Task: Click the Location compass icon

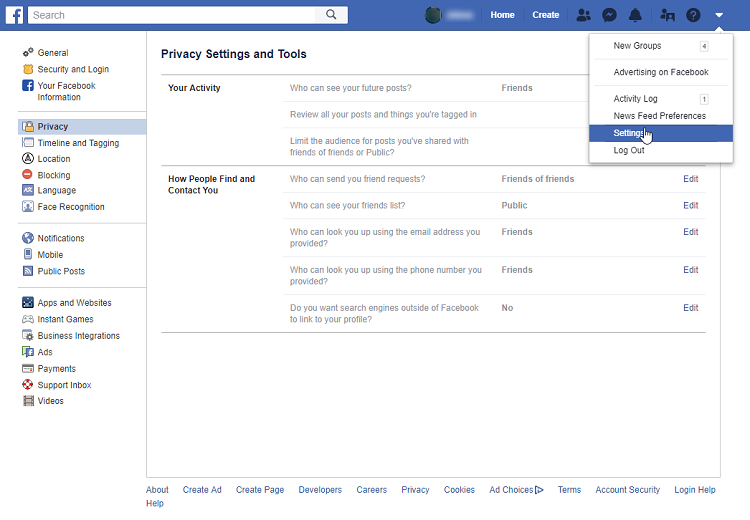Action: pos(28,158)
